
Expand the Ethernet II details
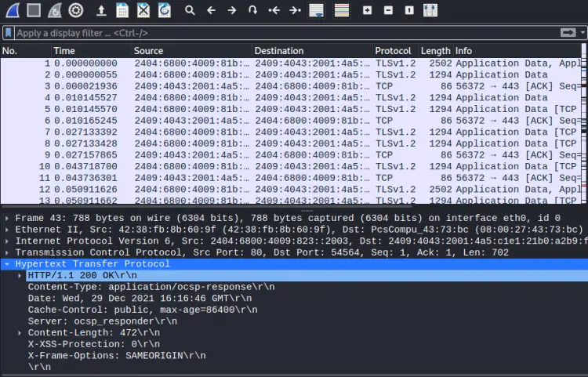coord(7,230)
